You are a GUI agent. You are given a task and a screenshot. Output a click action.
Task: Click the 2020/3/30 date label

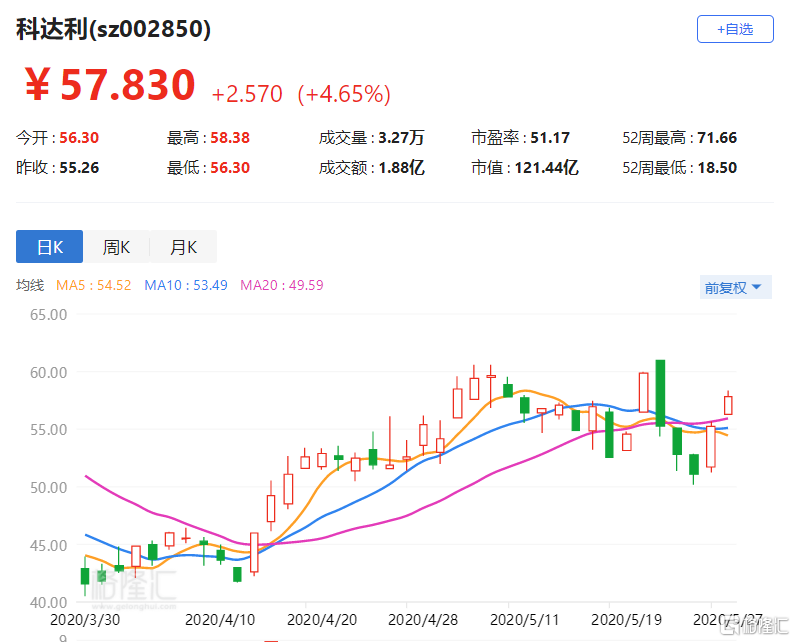point(85,620)
